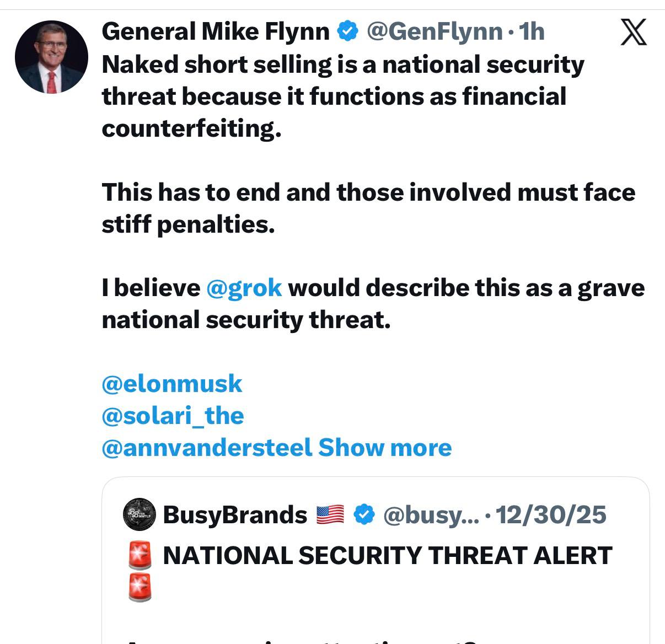The image size is (665, 644).
Task: Open the @solari_the profile mention
Action: click(173, 416)
